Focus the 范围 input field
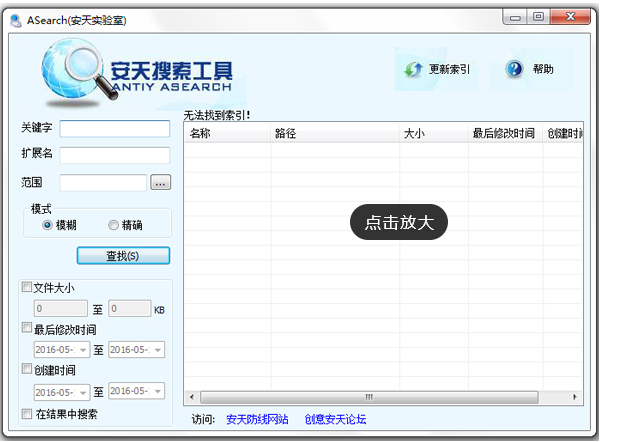641x442 pixels. tap(103, 182)
